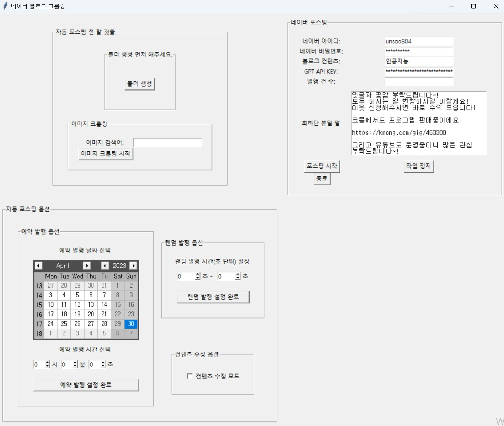Select April 15 Saturday in calendar
The width and height of the screenshot is (504, 426).
pyautogui.click(x=118, y=304)
